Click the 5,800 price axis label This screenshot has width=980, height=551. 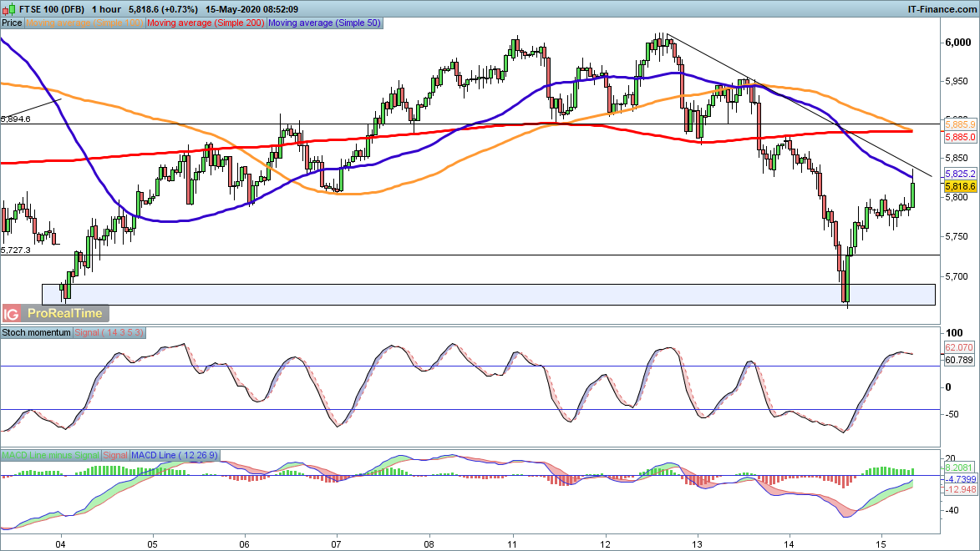click(x=957, y=197)
